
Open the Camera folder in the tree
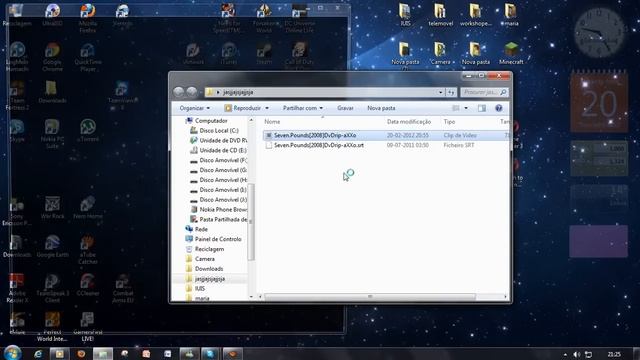(x=200, y=259)
